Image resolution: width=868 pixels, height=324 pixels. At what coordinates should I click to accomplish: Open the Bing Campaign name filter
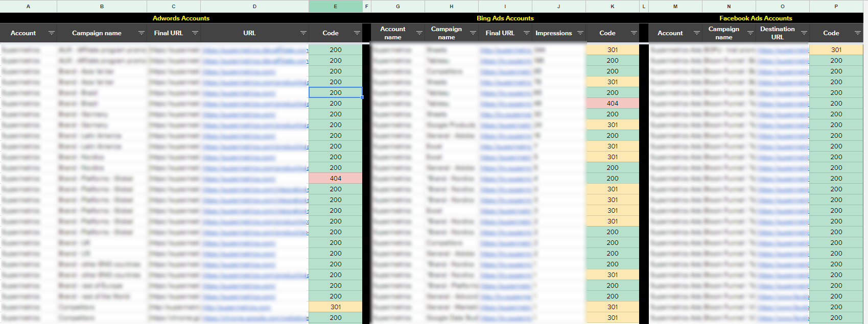[473, 33]
